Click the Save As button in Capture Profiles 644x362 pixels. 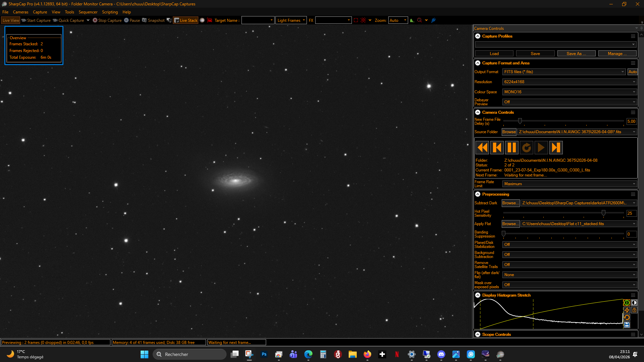(576, 54)
